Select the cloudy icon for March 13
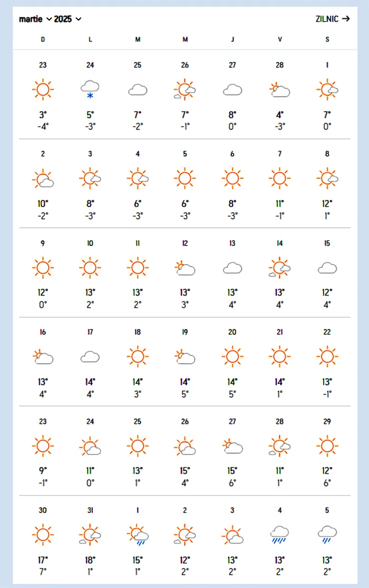The image size is (369, 588). click(232, 268)
